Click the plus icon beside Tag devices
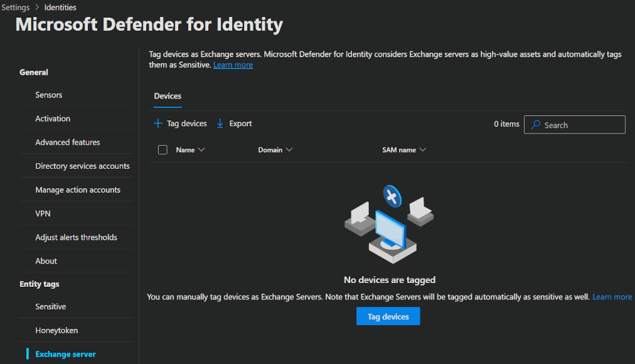Screen dimensions: 635x364 (158, 124)
